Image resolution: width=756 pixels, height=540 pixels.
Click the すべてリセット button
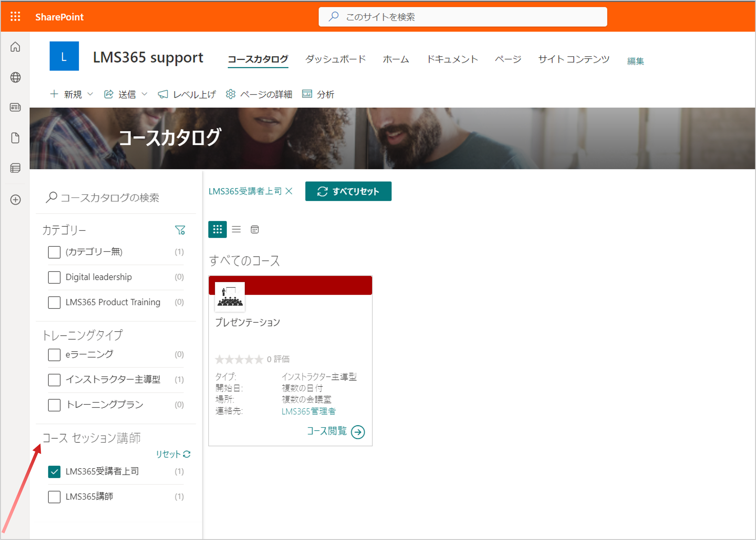(348, 191)
